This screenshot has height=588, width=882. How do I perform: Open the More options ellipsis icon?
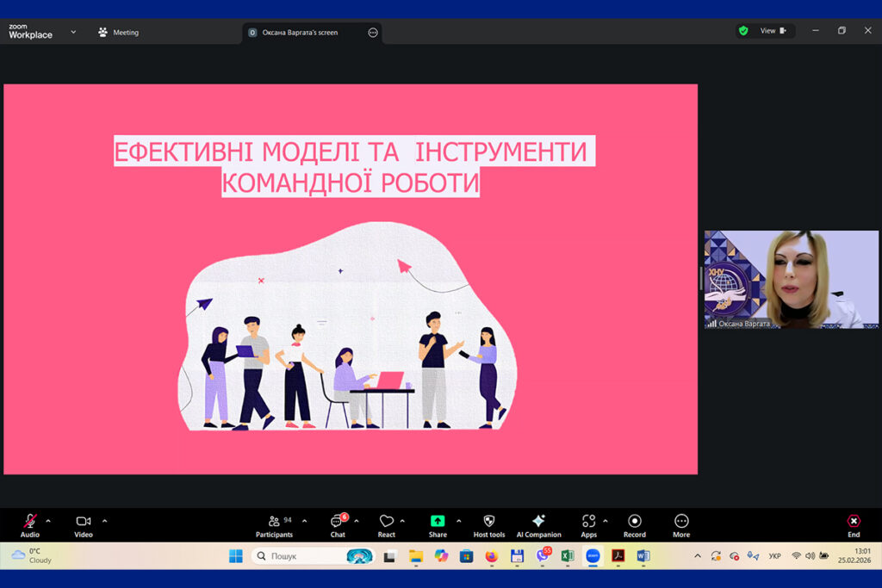tap(681, 521)
